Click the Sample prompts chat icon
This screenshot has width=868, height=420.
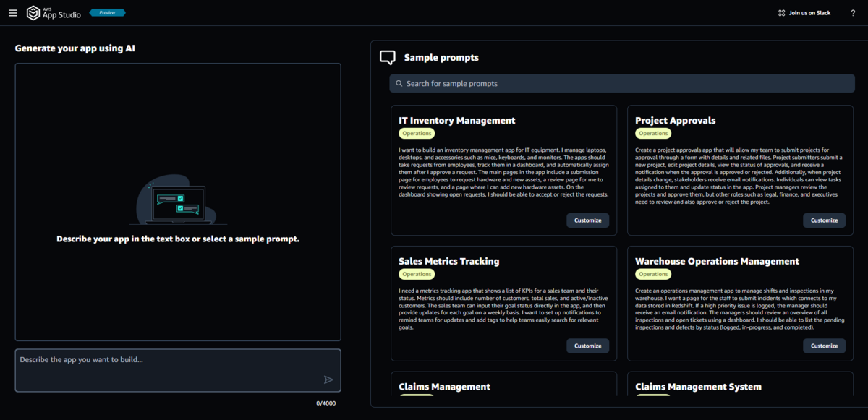point(388,58)
